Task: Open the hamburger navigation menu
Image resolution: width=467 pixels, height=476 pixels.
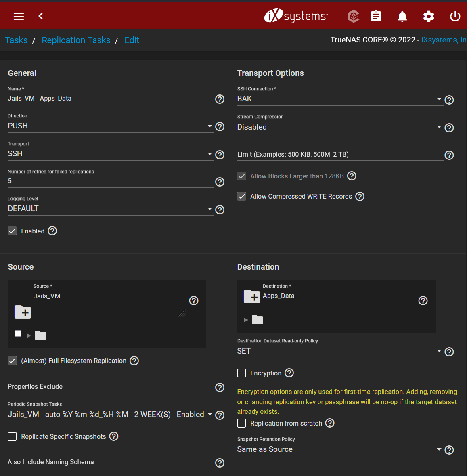Action: coord(19,16)
